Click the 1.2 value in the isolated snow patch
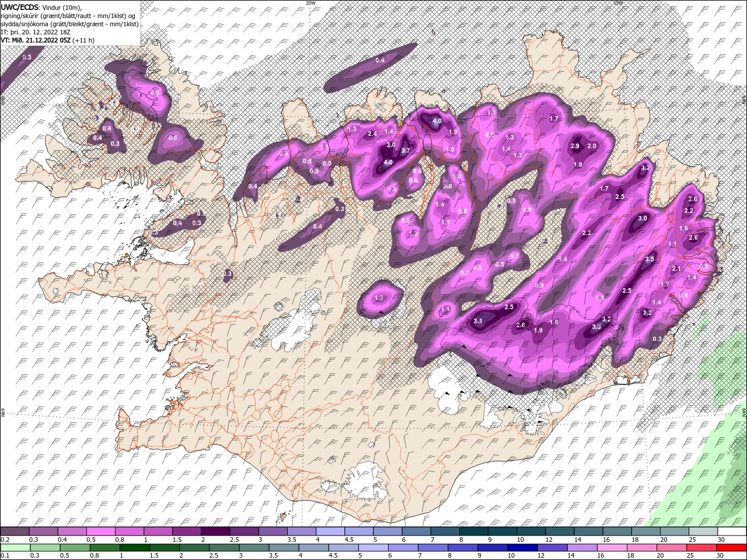 coord(379,297)
